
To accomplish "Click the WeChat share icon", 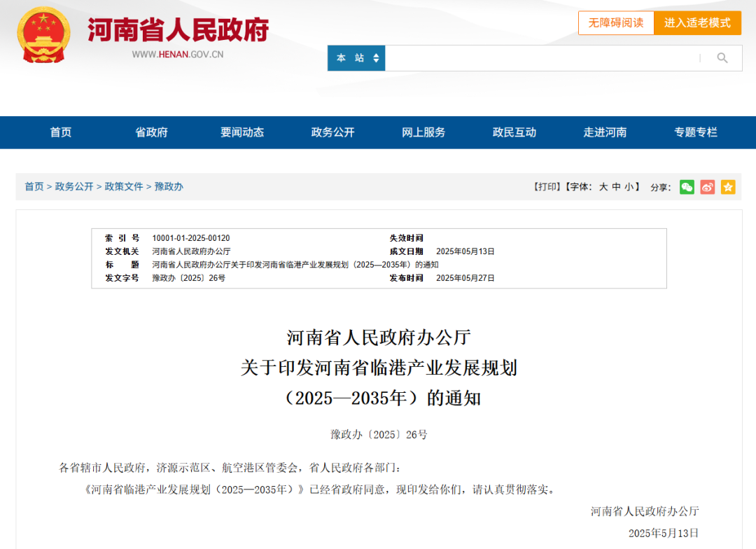I will coord(687,187).
